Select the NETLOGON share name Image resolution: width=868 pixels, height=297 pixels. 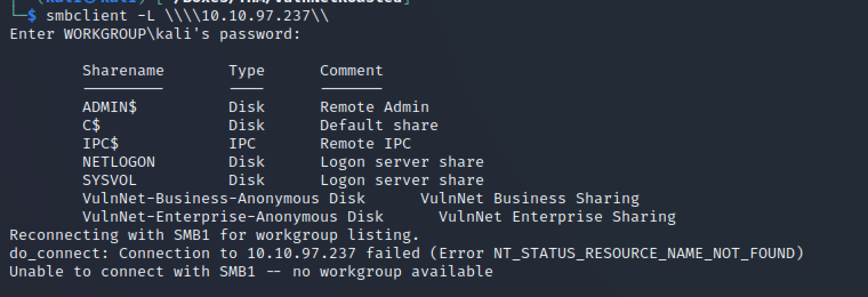pyautogui.click(x=119, y=162)
